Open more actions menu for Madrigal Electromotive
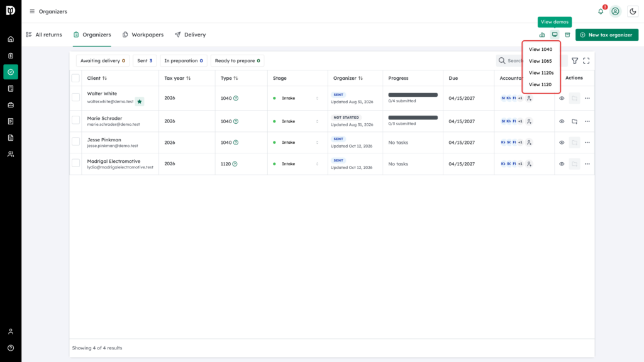Image resolution: width=644 pixels, height=362 pixels. [x=587, y=164]
